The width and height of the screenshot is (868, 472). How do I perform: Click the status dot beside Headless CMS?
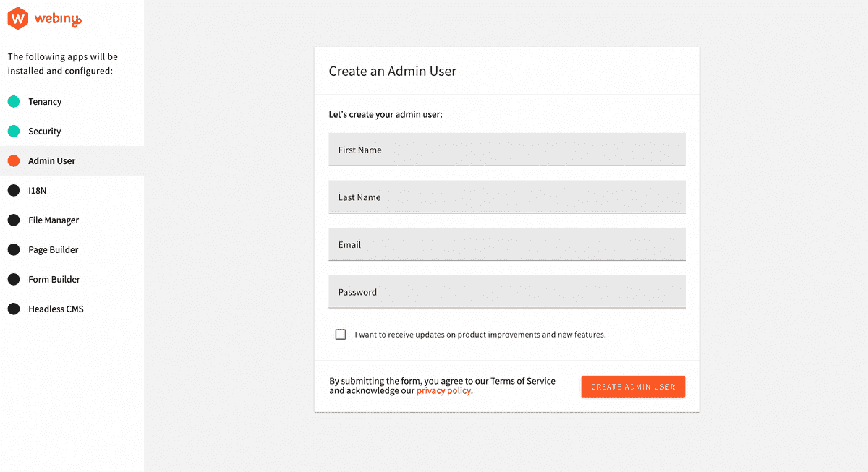14,309
